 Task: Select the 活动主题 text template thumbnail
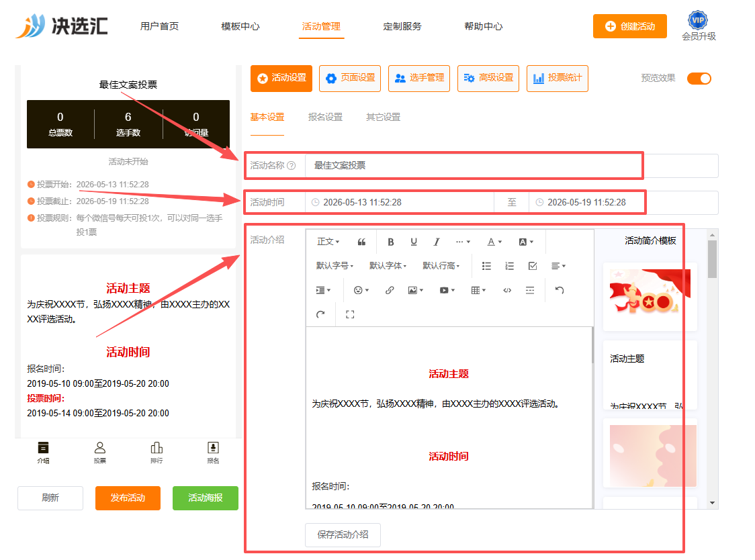650,375
